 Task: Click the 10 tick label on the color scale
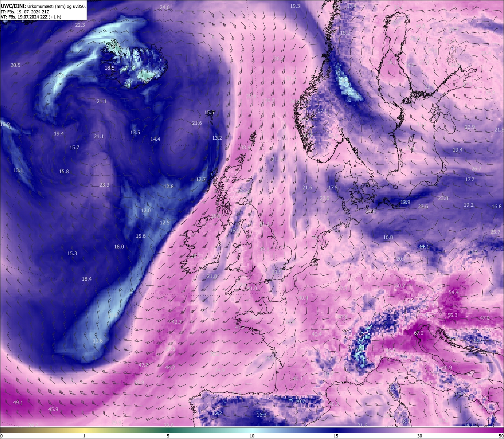252,436
